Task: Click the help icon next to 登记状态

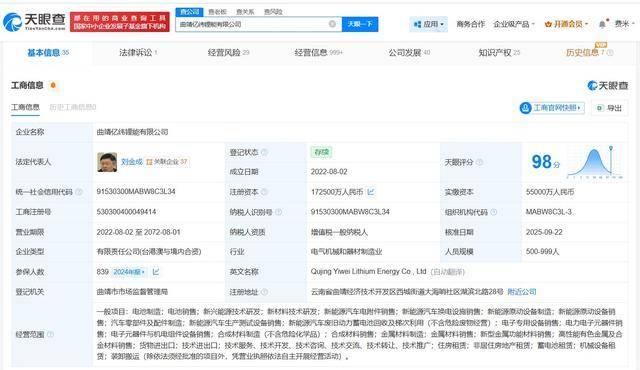Action: point(264,152)
